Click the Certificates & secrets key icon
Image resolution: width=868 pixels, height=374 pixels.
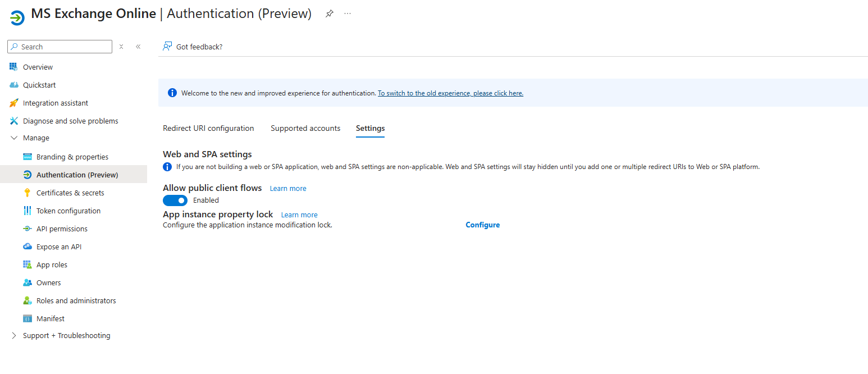pos(28,193)
